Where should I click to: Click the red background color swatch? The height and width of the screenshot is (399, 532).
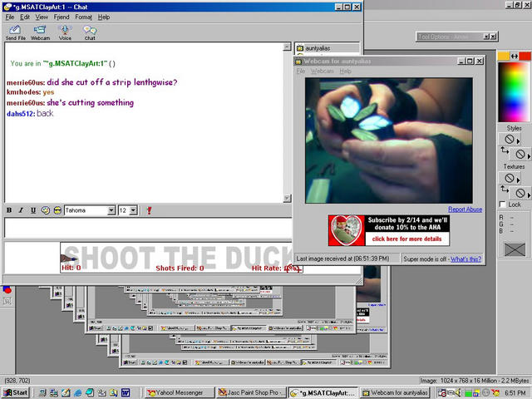click(x=525, y=56)
